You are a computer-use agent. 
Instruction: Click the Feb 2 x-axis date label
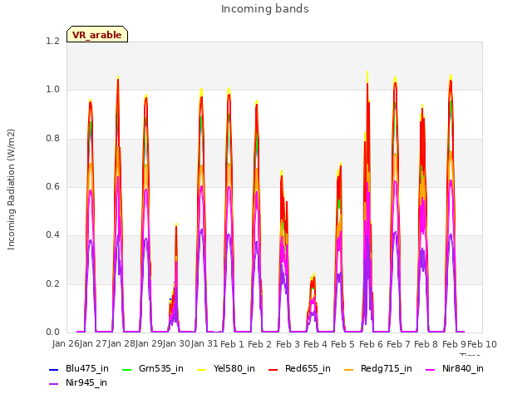click(x=259, y=344)
